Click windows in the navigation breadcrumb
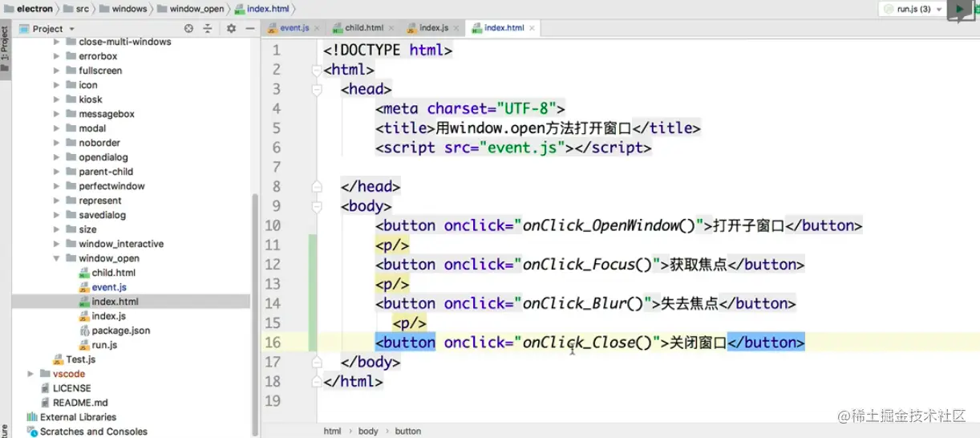Screen dimensions: 980x438 pyautogui.click(x=124, y=9)
